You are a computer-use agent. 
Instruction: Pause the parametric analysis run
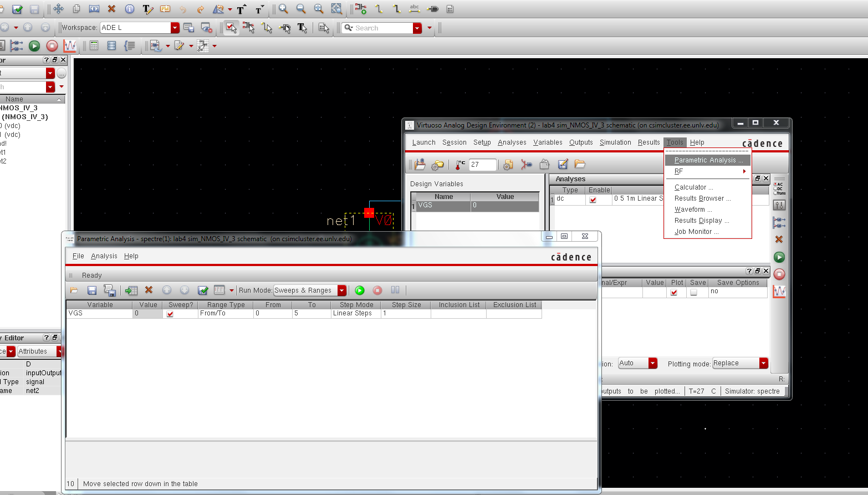395,290
